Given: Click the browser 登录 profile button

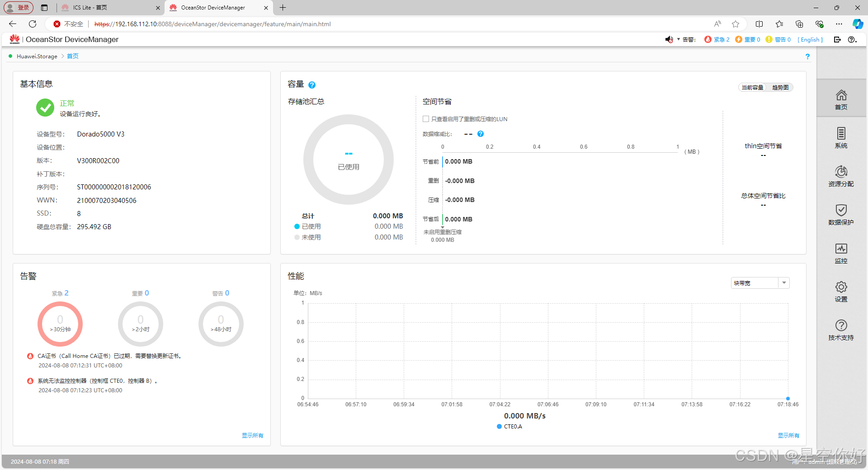Looking at the screenshot, I should 19,8.
